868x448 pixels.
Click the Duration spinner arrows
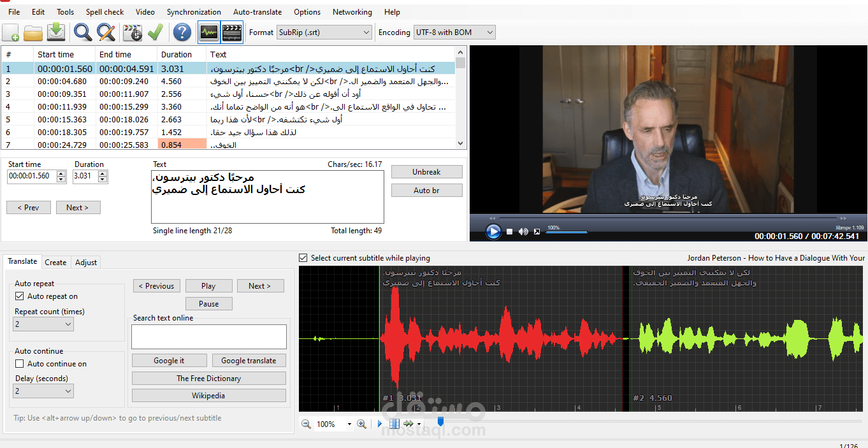pyautogui.click(x=104, y=177)
